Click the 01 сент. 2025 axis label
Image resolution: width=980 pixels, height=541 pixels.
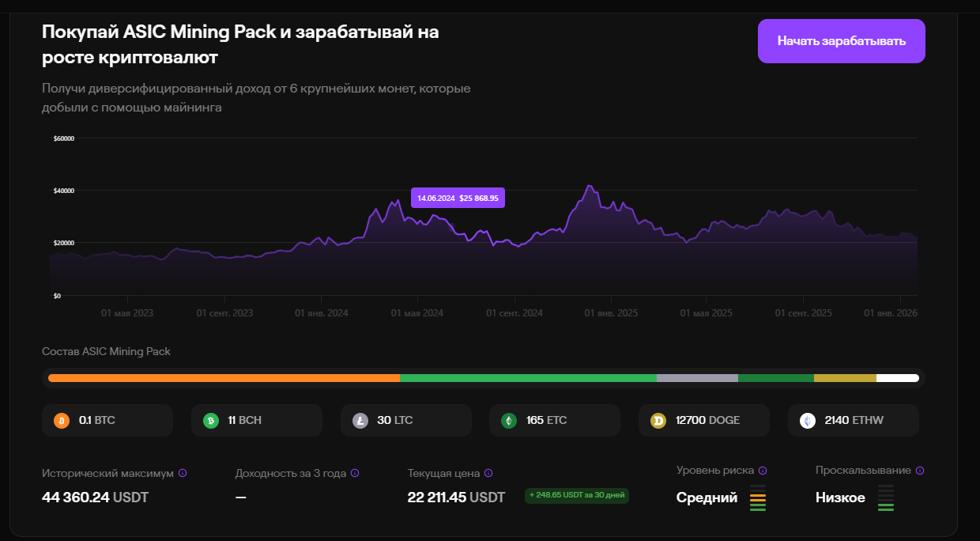[x=804, y=313]
